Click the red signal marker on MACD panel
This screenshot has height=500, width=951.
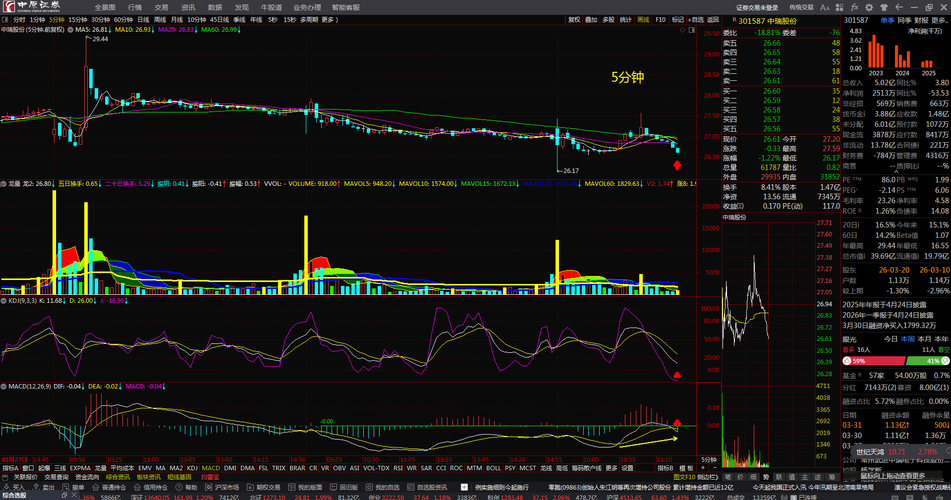[x=677, y=422]
